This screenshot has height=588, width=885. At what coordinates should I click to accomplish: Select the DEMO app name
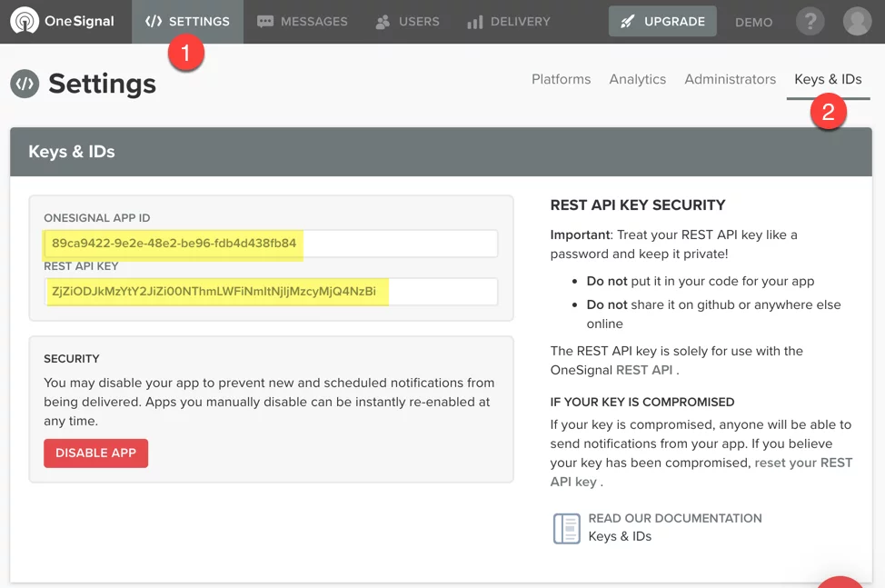point(753,23)
